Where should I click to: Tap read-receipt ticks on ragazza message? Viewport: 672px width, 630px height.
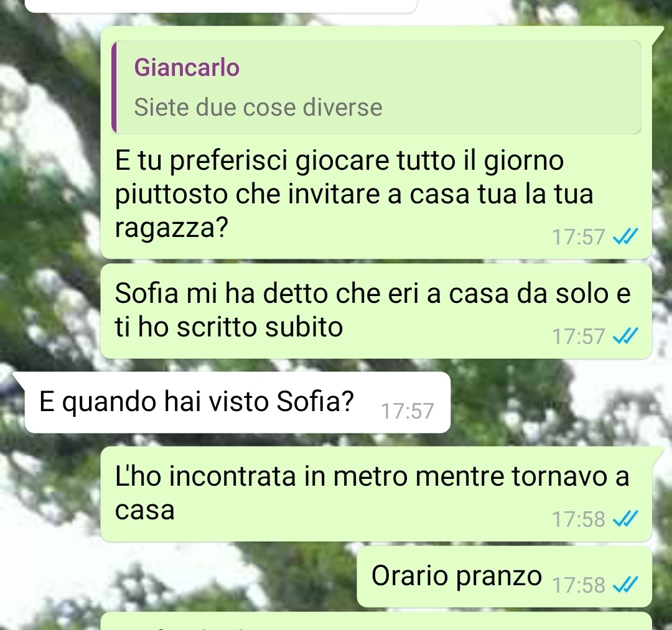click(626, 236)
